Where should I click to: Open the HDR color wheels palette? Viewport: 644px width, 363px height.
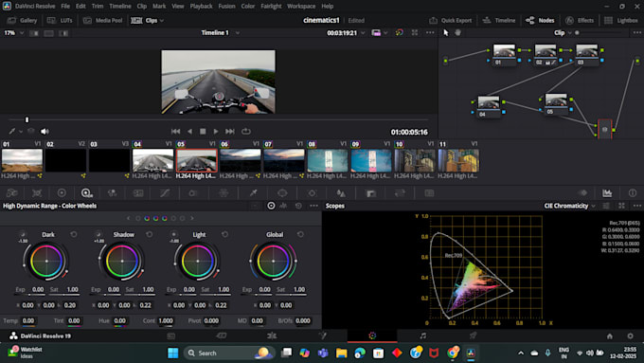(x=87, y=192)
